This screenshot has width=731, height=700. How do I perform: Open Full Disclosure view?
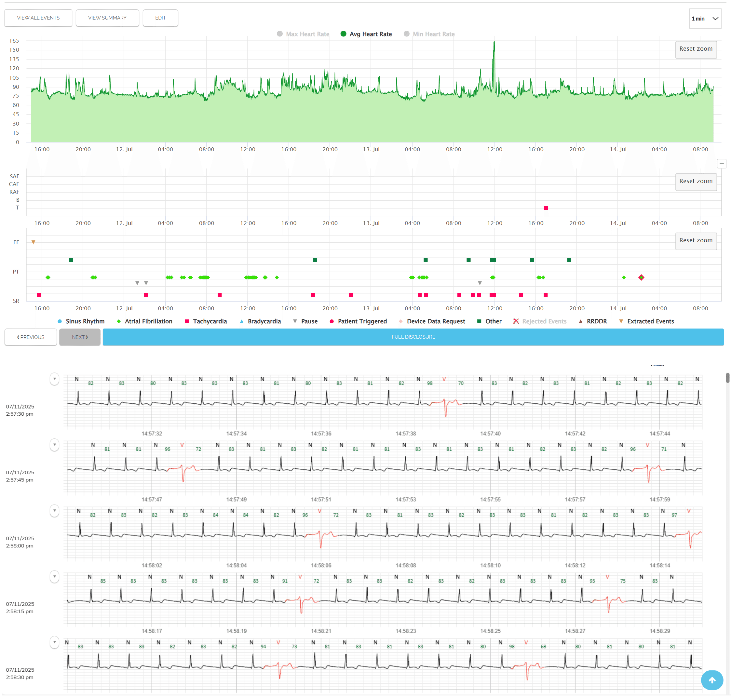pyautogui.click(x=413, y=337)
